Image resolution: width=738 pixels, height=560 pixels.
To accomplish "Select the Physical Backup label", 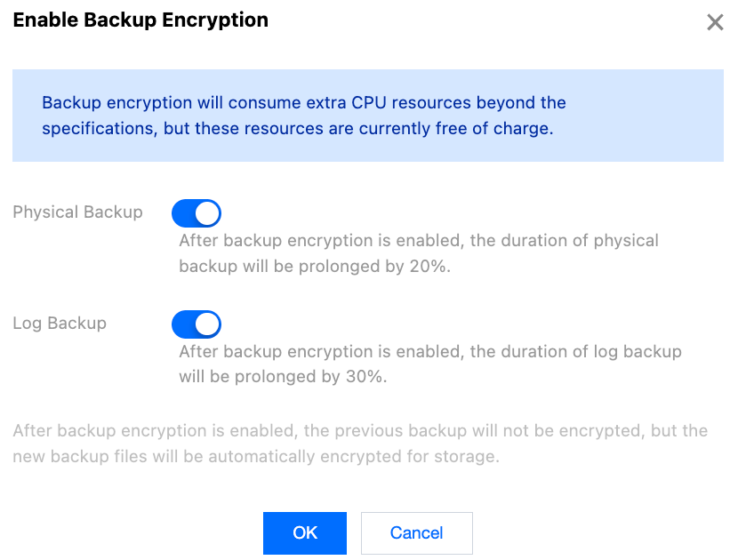I will point(77,212).
